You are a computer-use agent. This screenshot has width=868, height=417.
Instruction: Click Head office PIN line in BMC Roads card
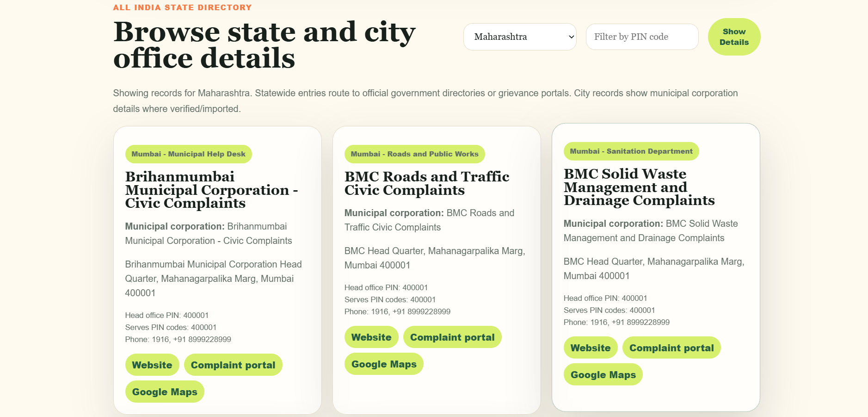coord(386,287)
